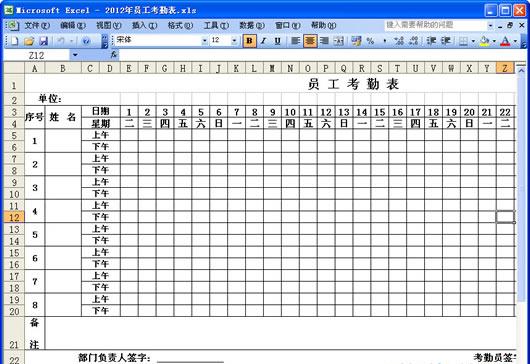
Task: Align cell text to the left
Action: [296, 41]
